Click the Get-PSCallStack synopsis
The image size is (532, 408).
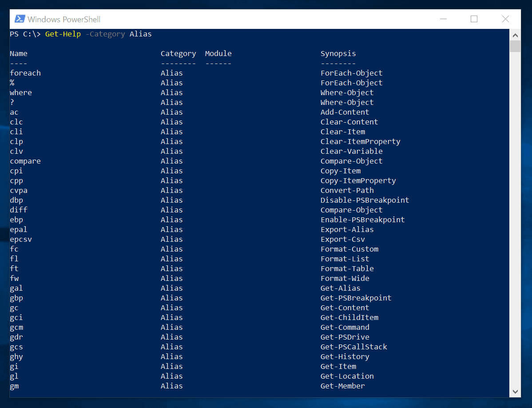354,347
